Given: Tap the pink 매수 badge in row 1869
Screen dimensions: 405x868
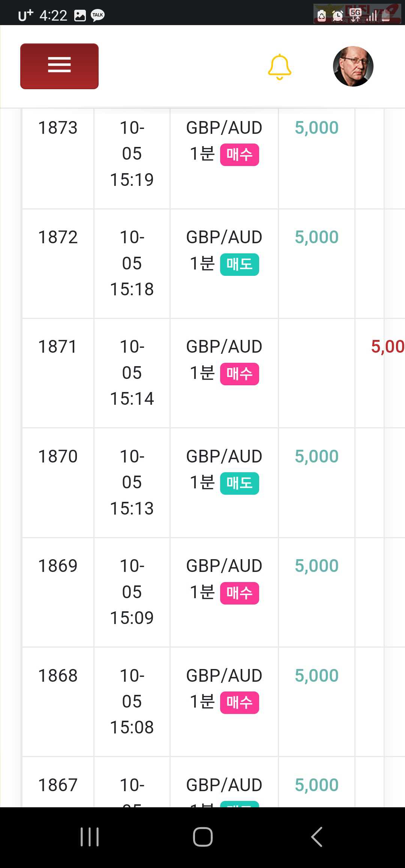Looking at the screenshot, I should (x=240, y=593).
